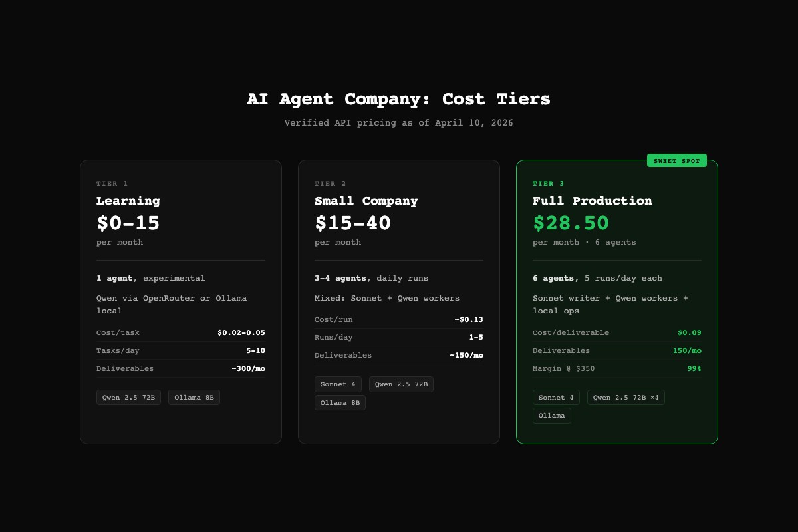
Task: Click the Cost/run value ~$0.13
Action: 469,319
